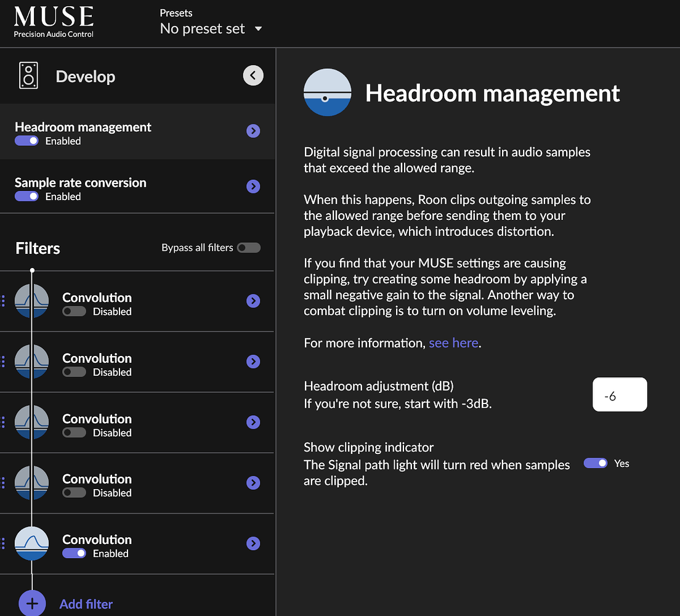This screenshot has height=616, width=680.
Task: Collapse the Develop panel using the chevron
Action: pyautogui.click(x=253, y=75)
